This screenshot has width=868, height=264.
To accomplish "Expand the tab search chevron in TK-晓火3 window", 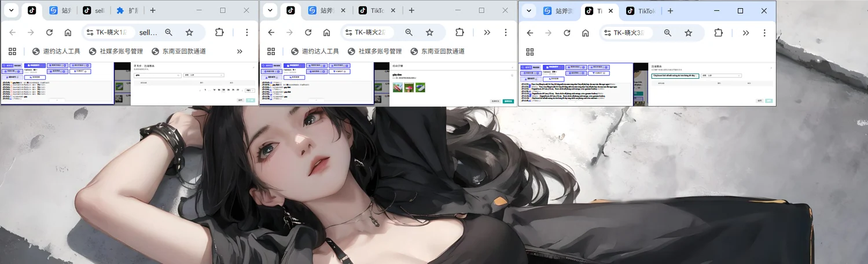I will pyautogui.click(x=528, y=10).
